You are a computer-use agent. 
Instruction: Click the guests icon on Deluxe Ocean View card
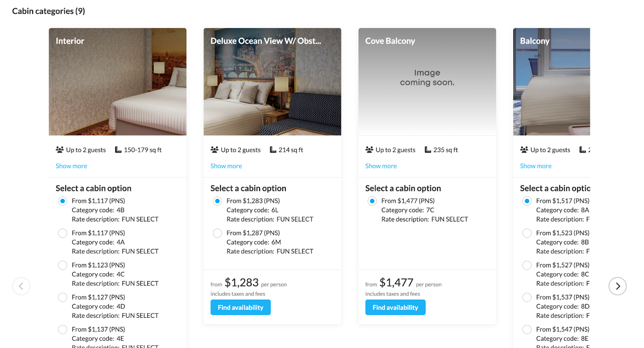(215, 150)
